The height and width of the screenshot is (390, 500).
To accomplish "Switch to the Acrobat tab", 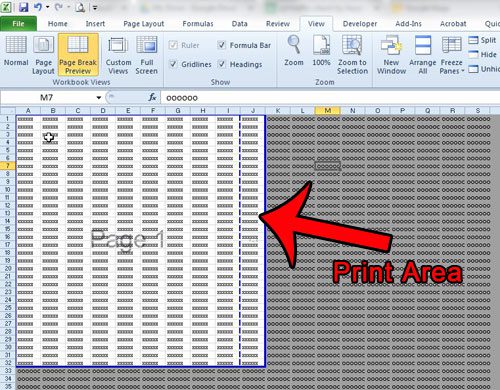I will pos(453,24).
